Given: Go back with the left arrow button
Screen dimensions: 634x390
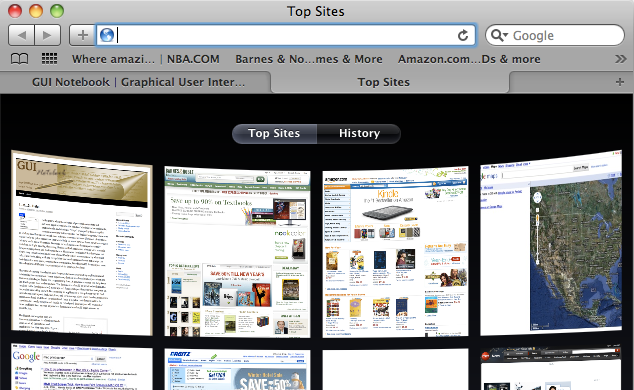Looking at the screenshot, I should point(22,35).
